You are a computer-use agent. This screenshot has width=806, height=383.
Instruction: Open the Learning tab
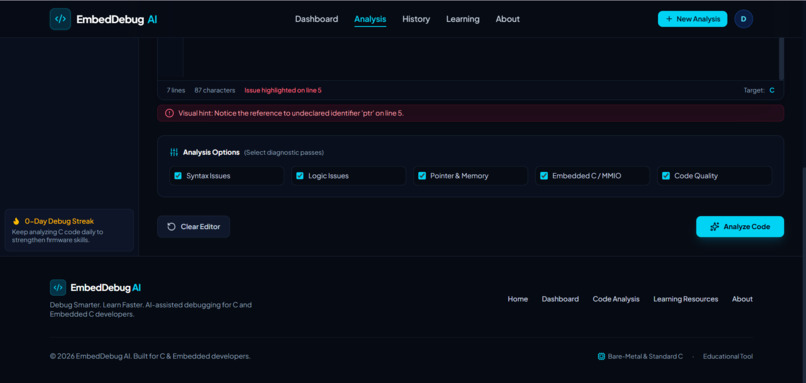(463, 19)
